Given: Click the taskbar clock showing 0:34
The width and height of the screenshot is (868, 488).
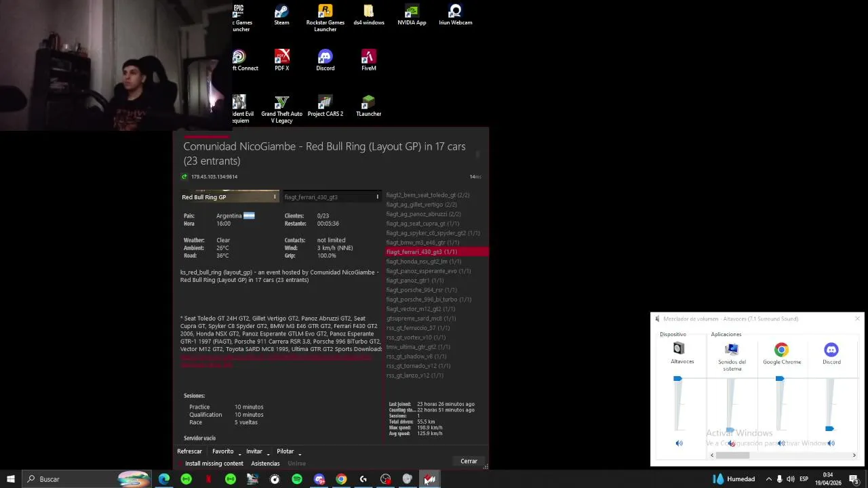Looking at the screenshot, I should tap(827, 479).
